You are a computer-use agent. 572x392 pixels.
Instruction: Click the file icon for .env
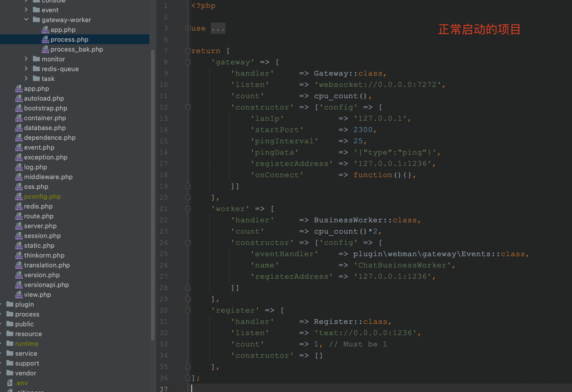coord(10,383)
